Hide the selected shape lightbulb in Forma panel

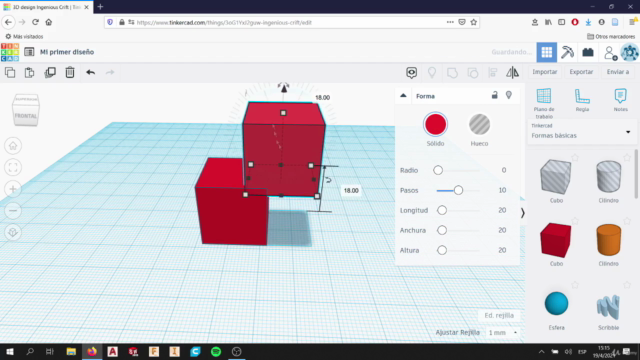pos(509,96)
